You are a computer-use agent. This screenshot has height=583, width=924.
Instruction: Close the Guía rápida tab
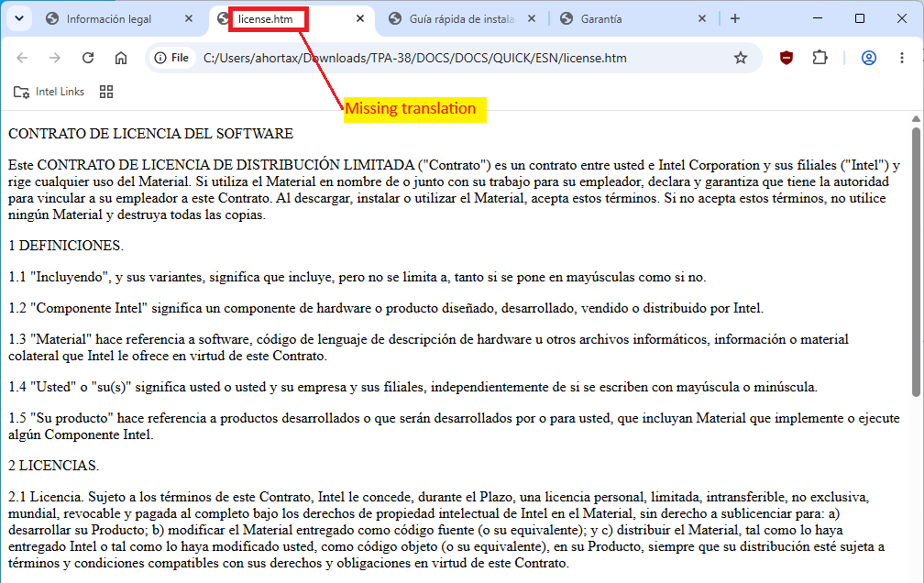pyautogui.click(x=532, y=19)
